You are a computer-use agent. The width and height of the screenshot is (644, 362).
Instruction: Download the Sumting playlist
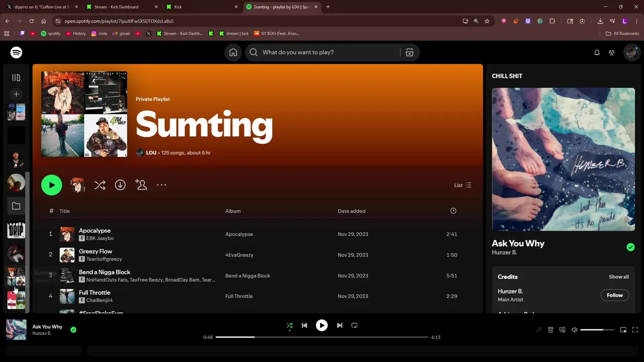(120, 185)
